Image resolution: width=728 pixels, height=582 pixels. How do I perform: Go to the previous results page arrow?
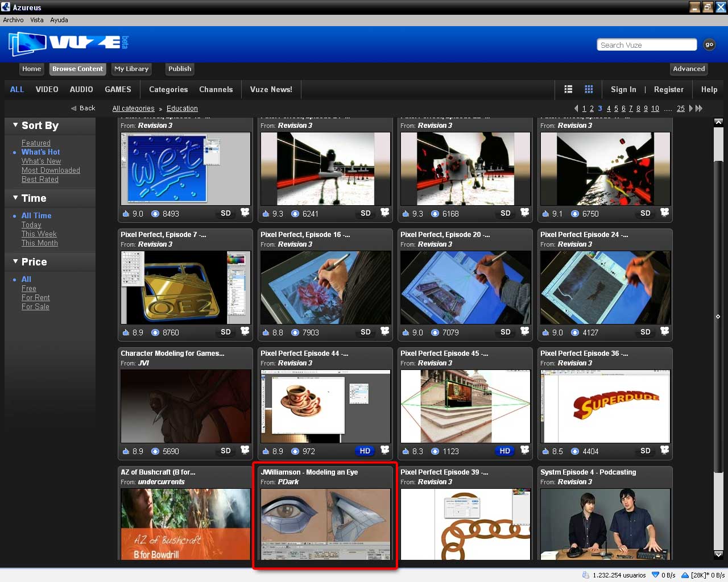576,108
